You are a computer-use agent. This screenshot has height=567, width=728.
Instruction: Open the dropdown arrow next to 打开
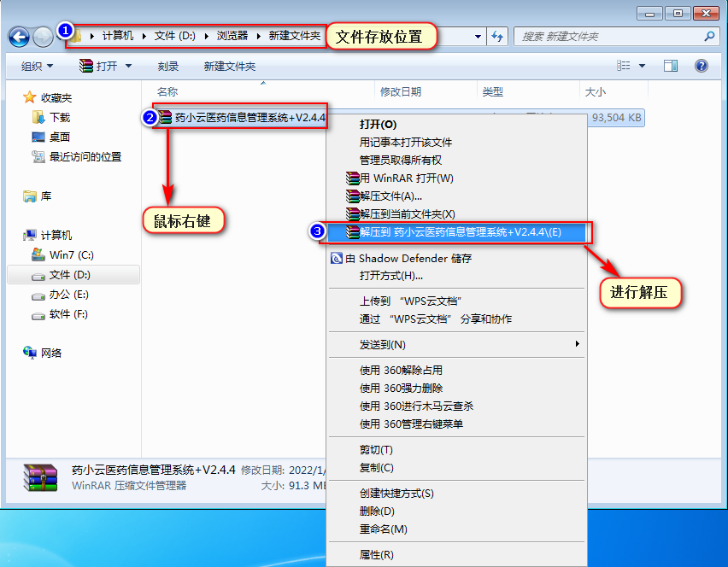coord(129,66)
